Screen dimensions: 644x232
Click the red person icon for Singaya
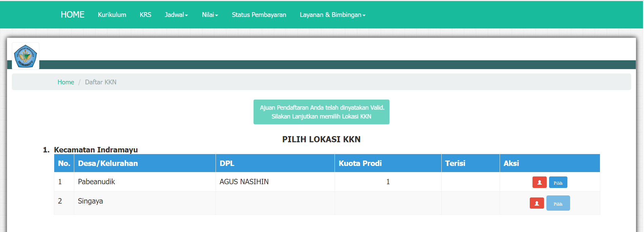click(537, 203)
